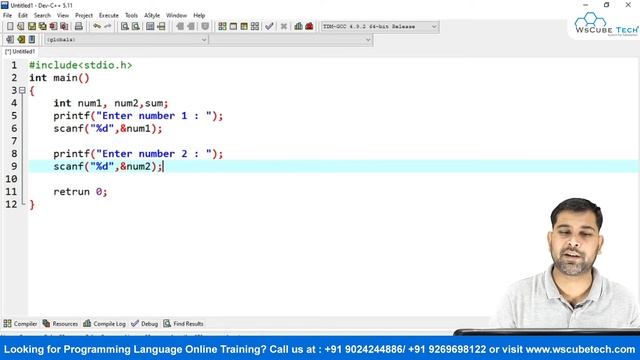Click the 'int num1, num2,sum;' declaration line
640x360 pixels.
[x=111, y=103]
